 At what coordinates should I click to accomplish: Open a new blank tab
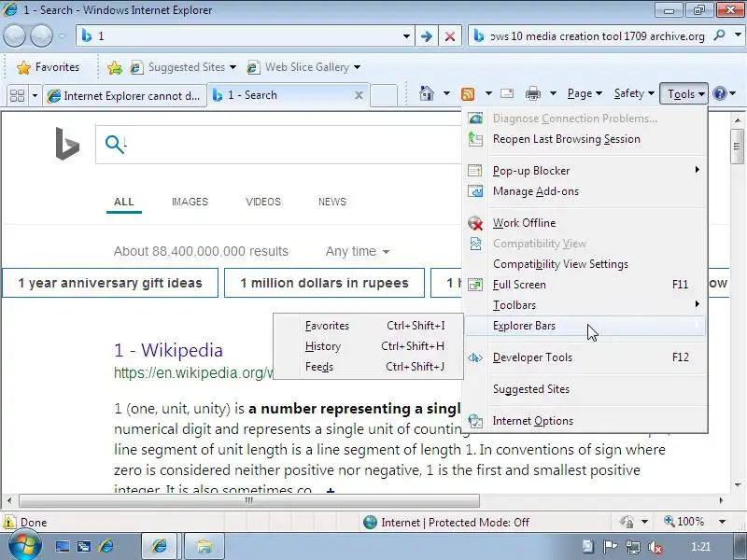point(384,95)
